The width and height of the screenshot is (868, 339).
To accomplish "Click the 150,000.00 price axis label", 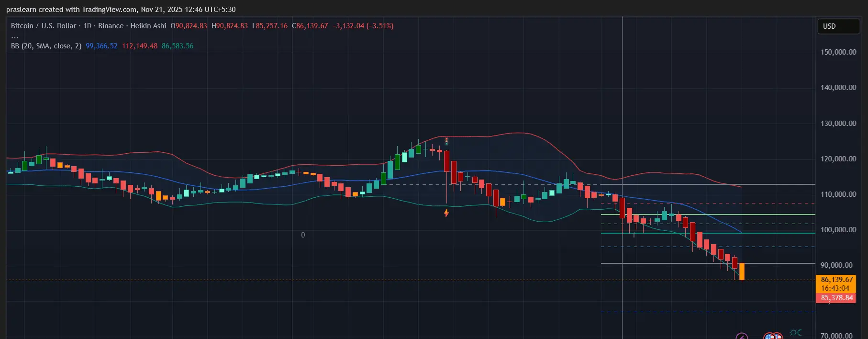I will click(x=838, y=52).
